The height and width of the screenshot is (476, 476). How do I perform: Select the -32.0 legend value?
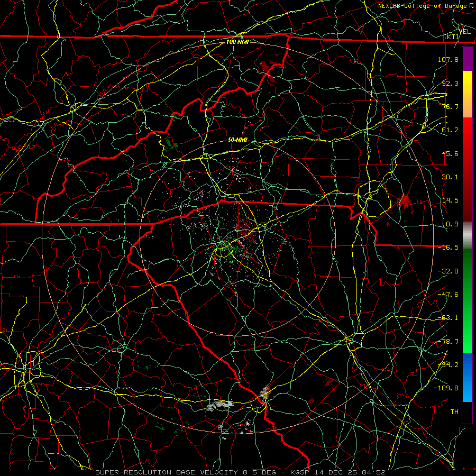point(448,271)
